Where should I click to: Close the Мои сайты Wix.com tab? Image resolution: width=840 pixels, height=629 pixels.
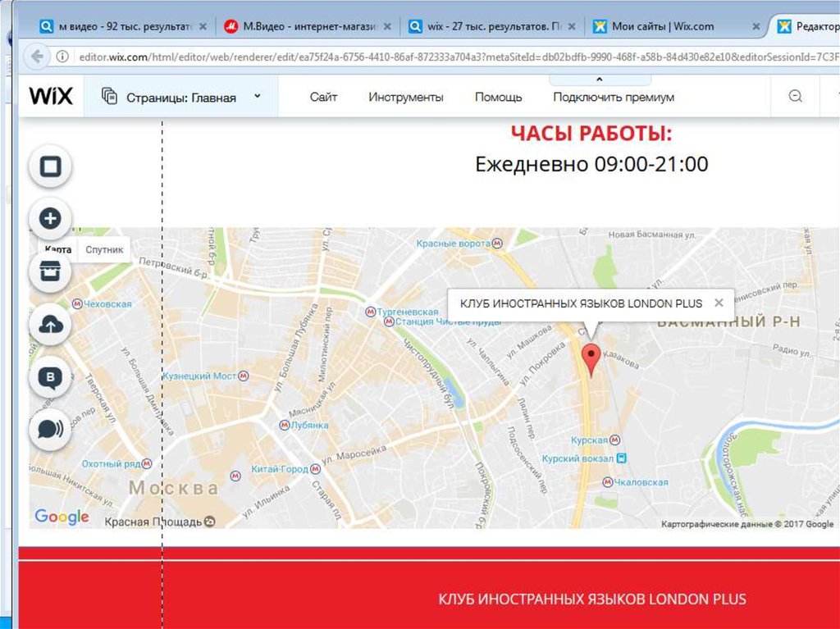(756, 26)
